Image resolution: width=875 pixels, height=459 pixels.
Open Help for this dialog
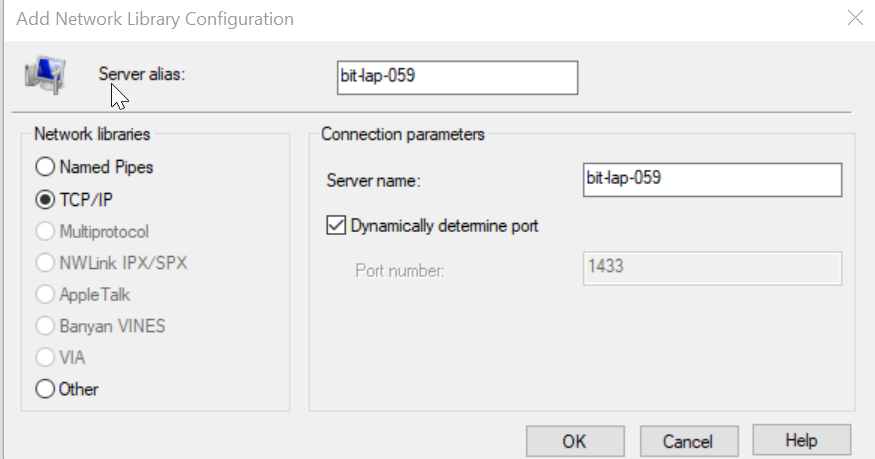(801, 441)
